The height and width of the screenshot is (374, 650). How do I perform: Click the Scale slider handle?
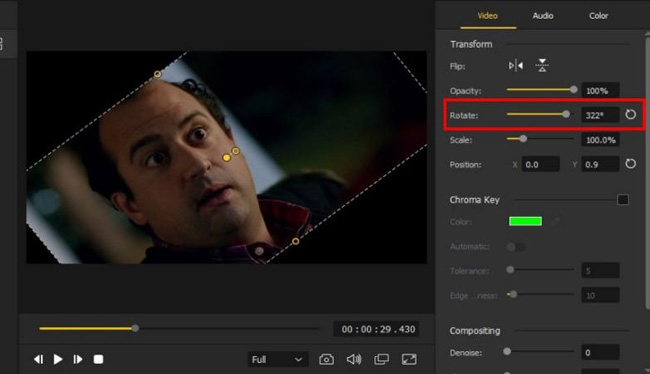click(523, 139)
